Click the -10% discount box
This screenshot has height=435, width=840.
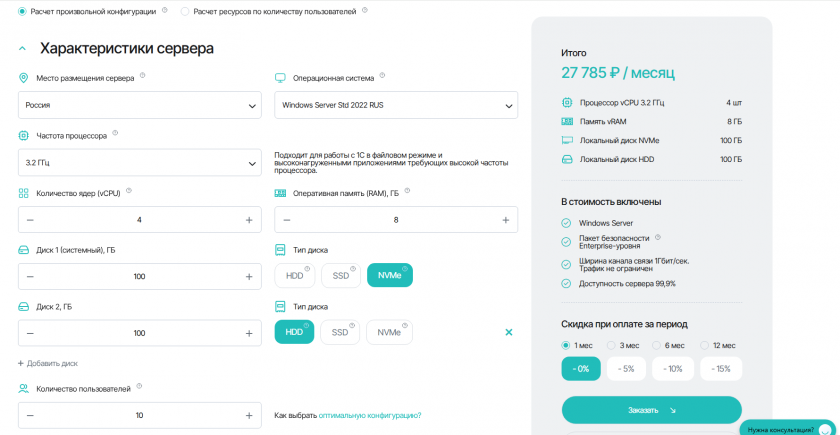tap(673, 369)
